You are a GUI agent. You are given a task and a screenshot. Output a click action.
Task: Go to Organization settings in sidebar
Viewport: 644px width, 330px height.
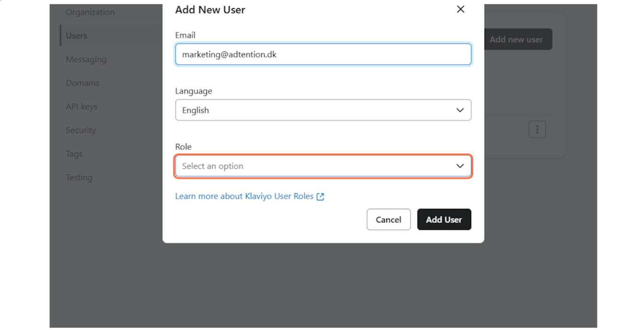point(90,12)
